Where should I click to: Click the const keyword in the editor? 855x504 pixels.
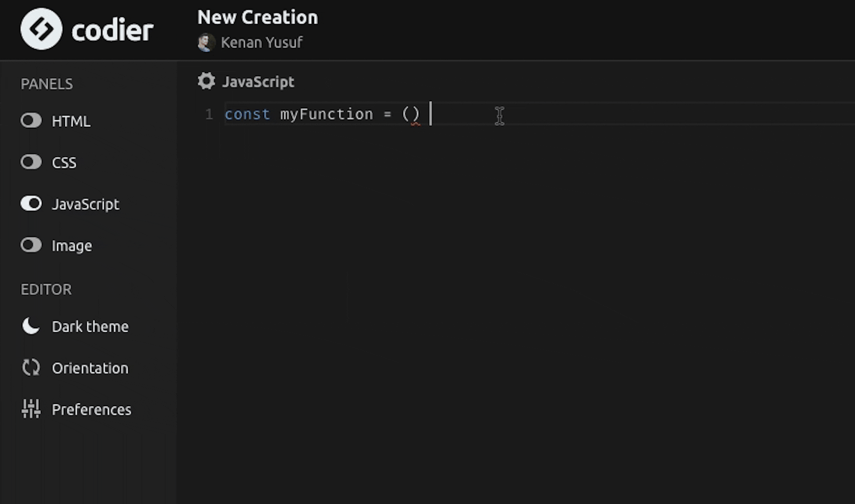click(x=247, y=114)
